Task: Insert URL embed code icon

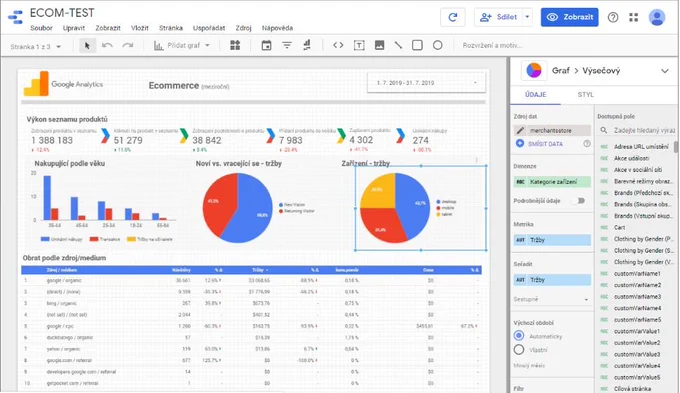Action: coord(338,45)
